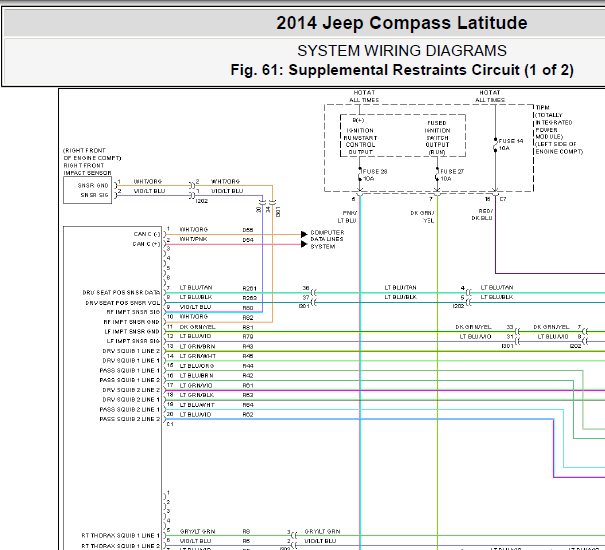Click the "PASS SQUIB 1 LINE 1" label
The image size is (605, 550).
coord(130,371)
